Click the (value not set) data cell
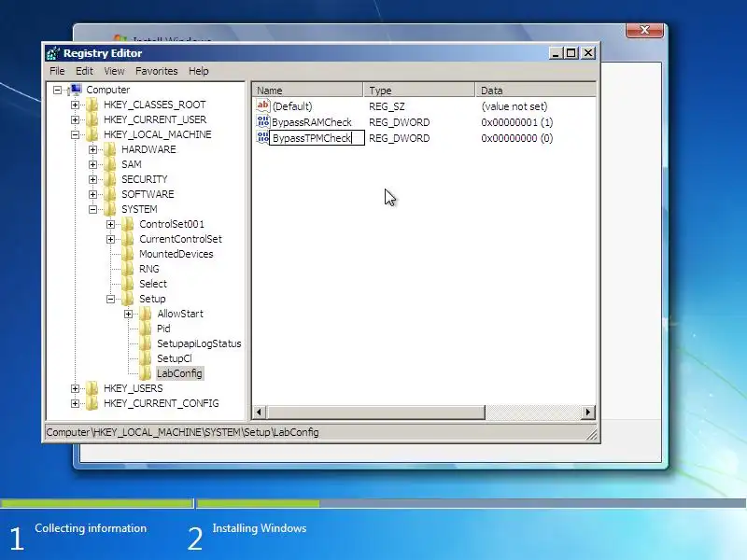This screenshot has height=560, width=747. click(x=514, y=106)
